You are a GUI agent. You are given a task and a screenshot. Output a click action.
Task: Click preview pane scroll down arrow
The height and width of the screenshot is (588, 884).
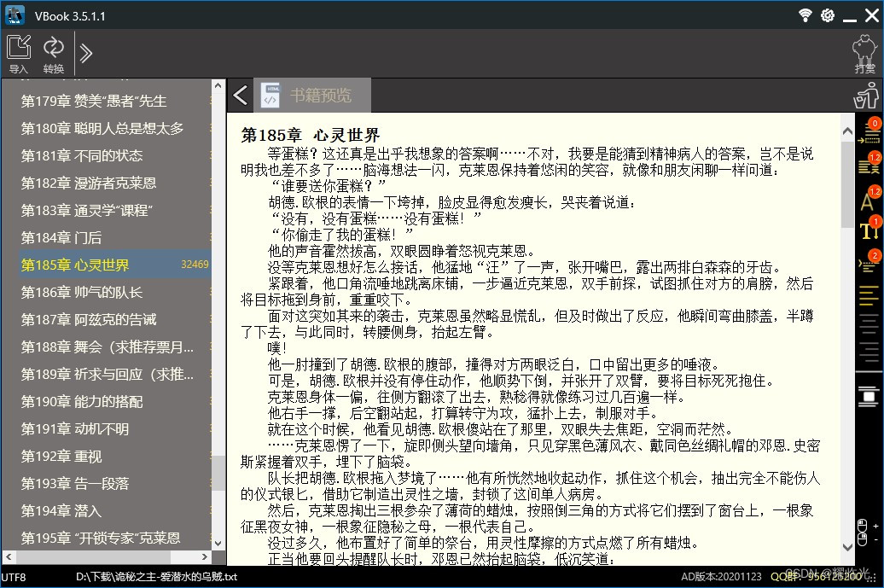tap(847, 547)
